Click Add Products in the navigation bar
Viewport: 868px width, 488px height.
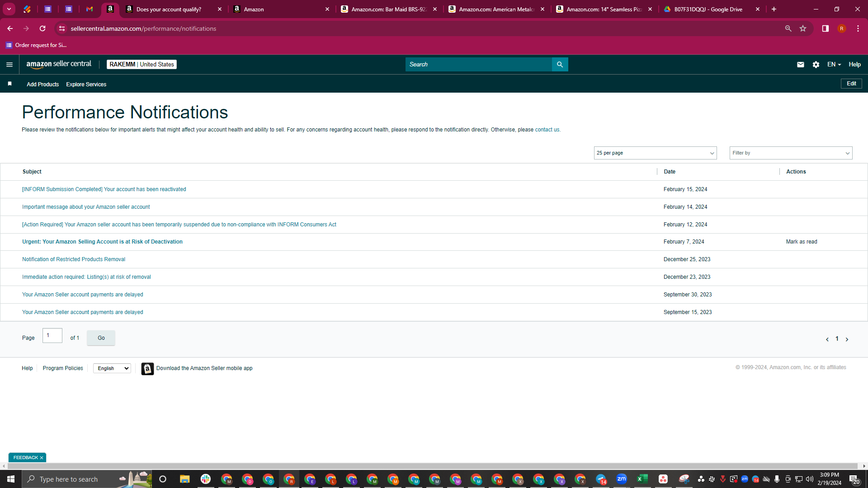point(43,84)
